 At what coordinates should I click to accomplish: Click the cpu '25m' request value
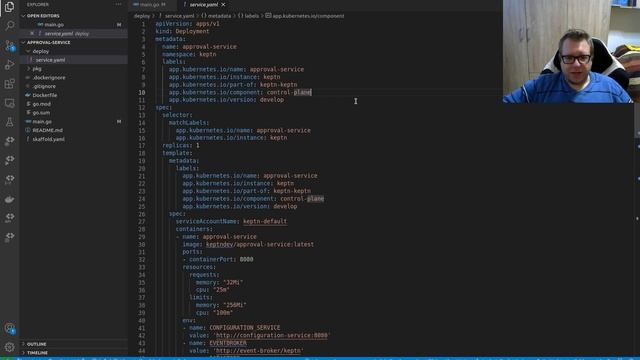pyautogui.click(x=221, y=290)
